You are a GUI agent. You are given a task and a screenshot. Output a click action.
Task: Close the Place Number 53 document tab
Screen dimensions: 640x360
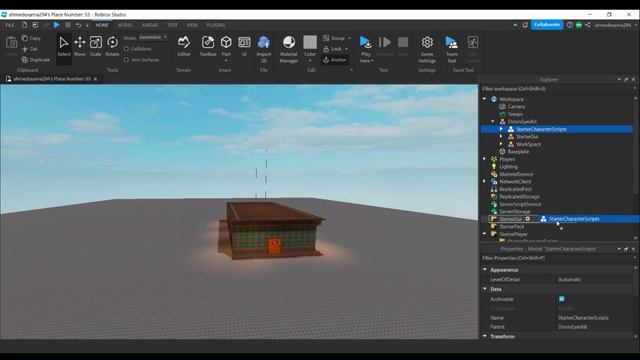click(x=96, y=79)
